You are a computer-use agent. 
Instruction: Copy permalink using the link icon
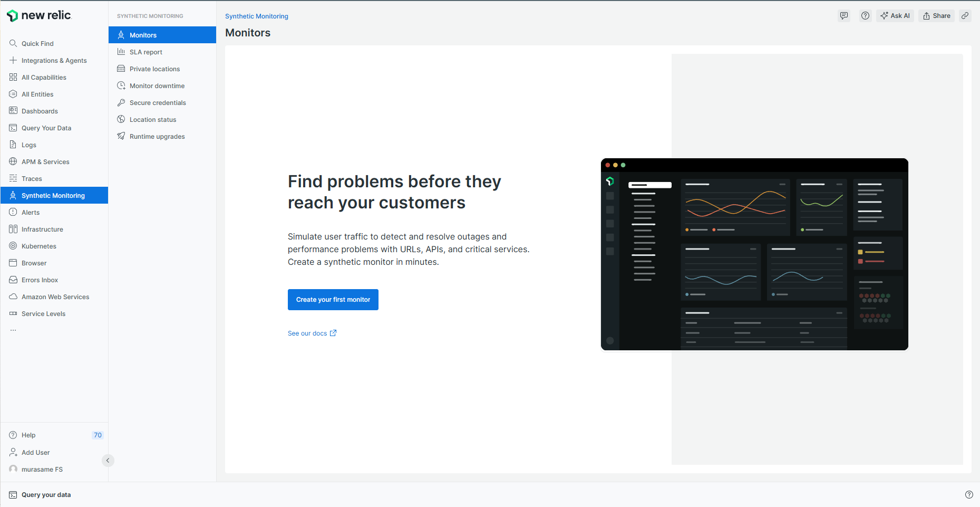click(965, 16)
